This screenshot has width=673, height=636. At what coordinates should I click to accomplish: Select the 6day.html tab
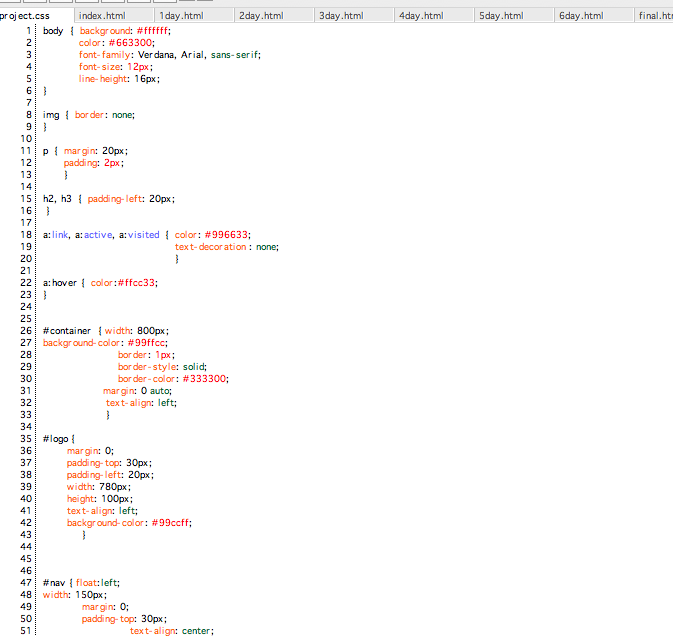pos(594,16)
